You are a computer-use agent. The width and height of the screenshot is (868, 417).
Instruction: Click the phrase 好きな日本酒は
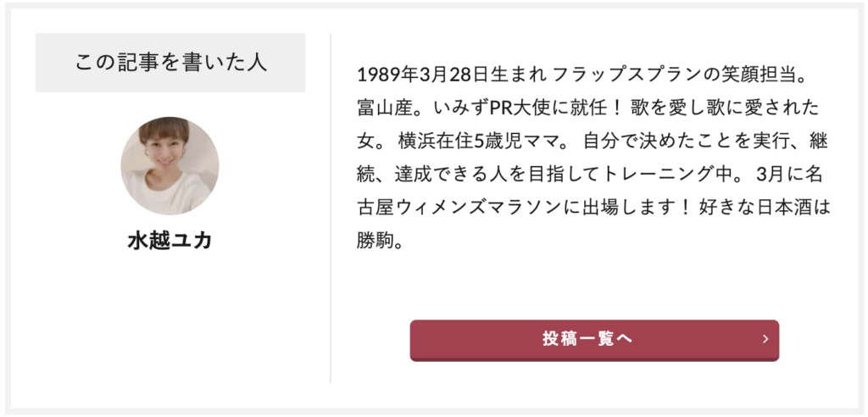click(x=765, y=210)
